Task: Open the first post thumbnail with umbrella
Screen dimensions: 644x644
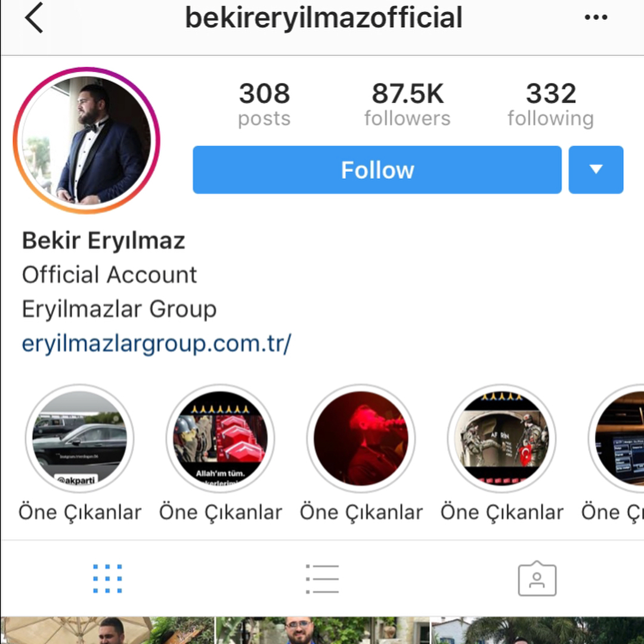Action: click(107, 630)
